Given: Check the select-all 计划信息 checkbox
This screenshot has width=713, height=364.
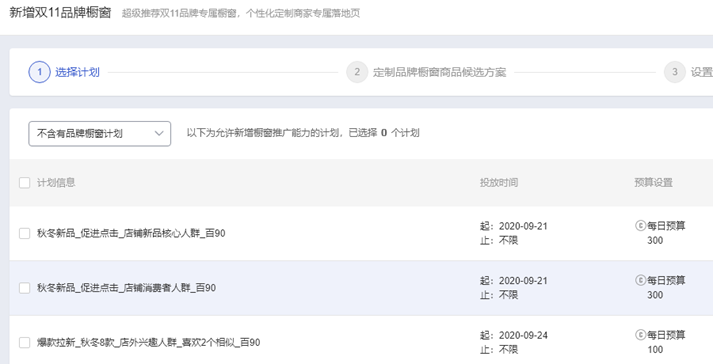Looking at the screenshot, I should (25, 182).
